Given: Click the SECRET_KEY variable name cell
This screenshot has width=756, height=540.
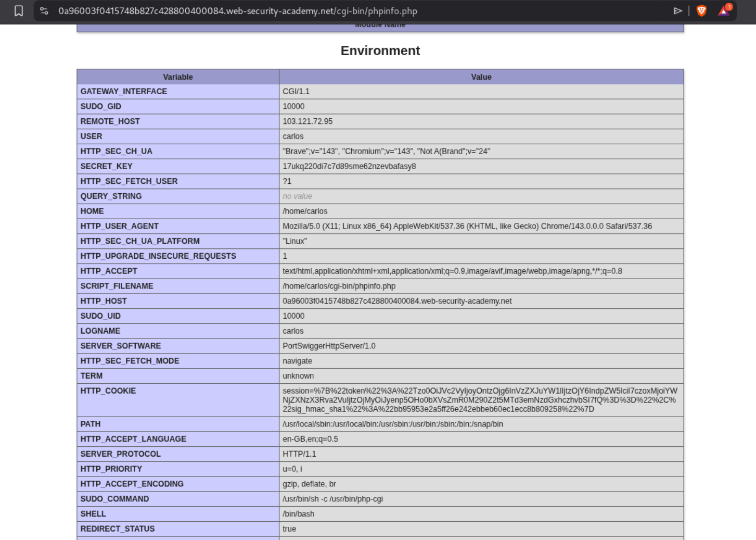Looking at the screenshot, I should tap(107, 167).
